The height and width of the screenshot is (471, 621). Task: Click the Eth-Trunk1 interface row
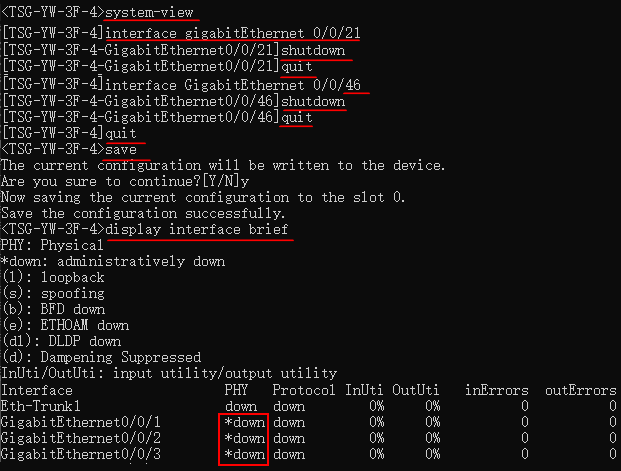point(309,406)
